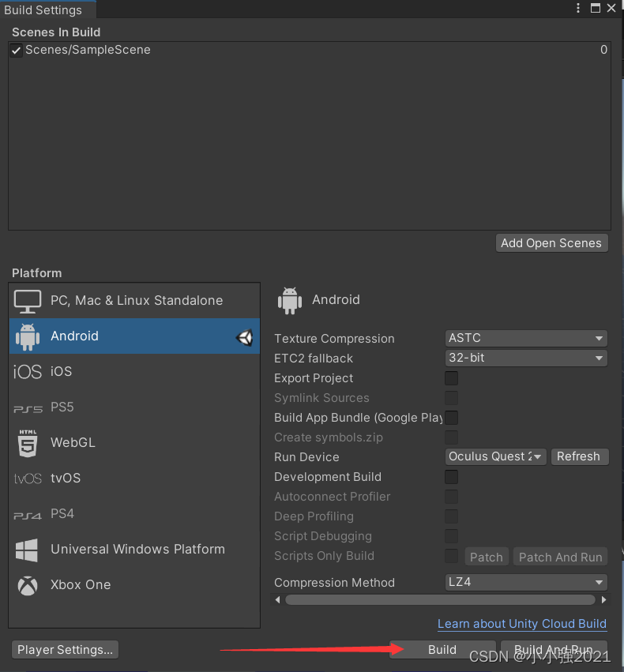Open the ETC2 fallback 32-bit dropdown

pyautogui.click(x=526, y=359)
